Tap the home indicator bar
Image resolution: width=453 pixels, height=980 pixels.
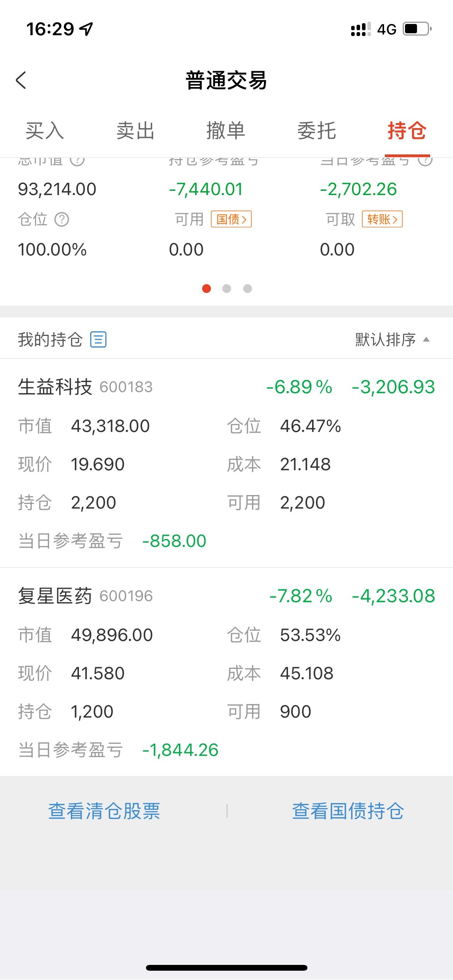(226, 968)
